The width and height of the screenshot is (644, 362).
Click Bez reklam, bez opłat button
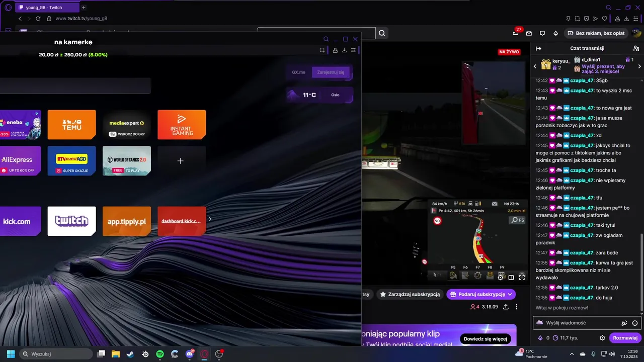(596, 33)
